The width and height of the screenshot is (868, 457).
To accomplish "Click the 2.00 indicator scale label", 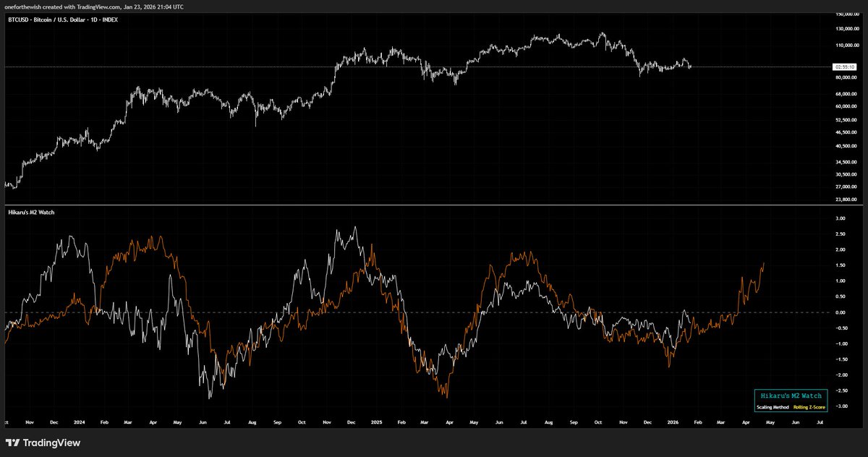I will click(x=840, y=249).
